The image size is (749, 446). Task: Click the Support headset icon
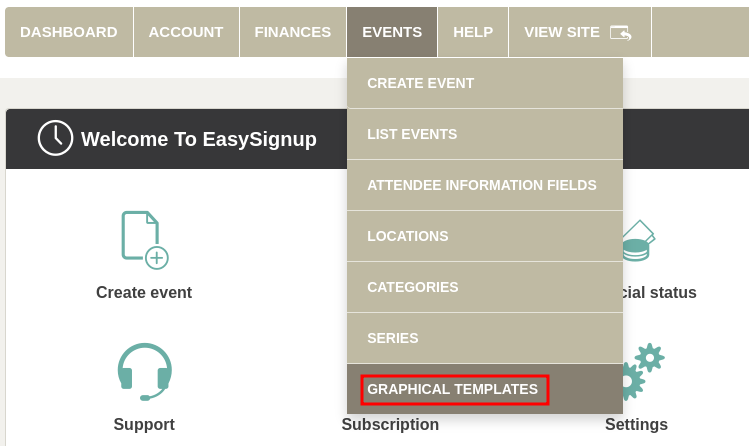[x=144, y=371]
